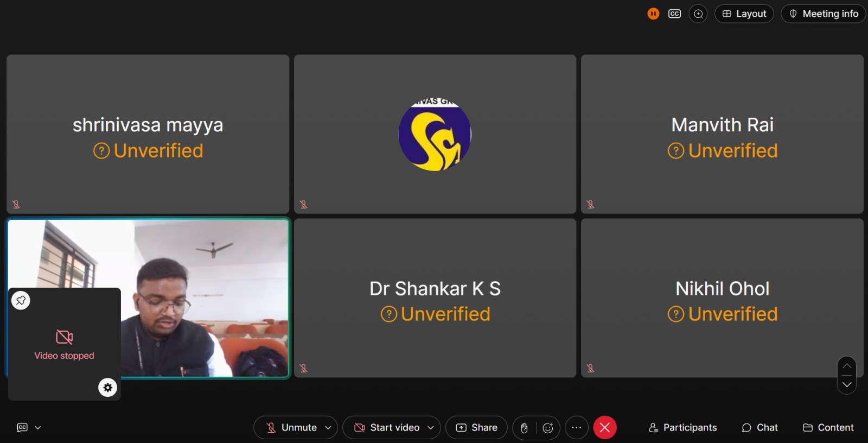Open self-view settings gear
The height and width of the screenshot is (443, 868).
pos(107,387)
